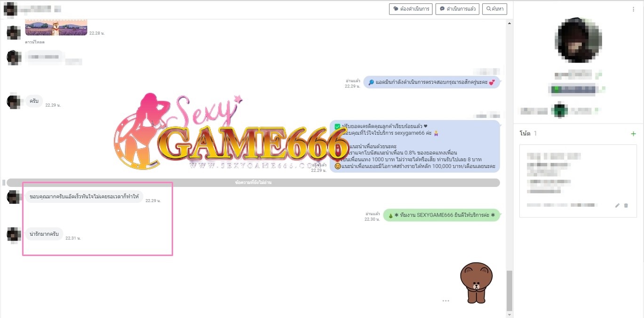644x318 pixels.
Task: Open the three-dot menu in profile panel
Action: click(633, 9)
